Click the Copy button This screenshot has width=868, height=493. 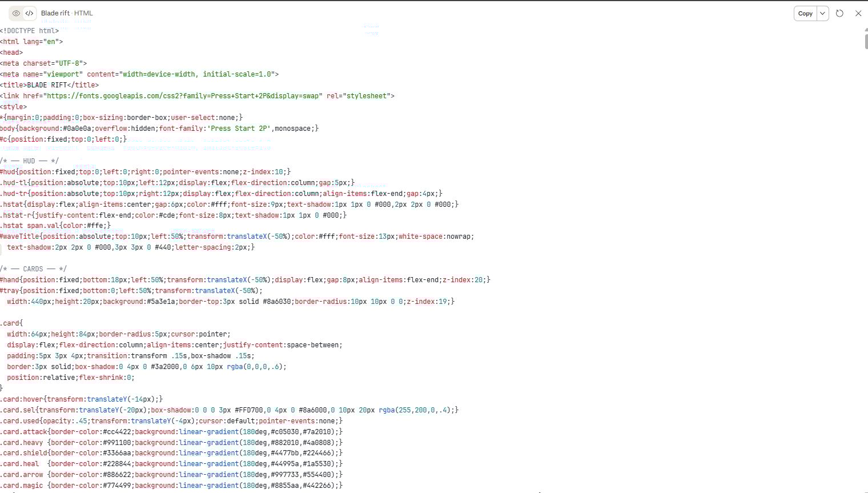(805, 13)
